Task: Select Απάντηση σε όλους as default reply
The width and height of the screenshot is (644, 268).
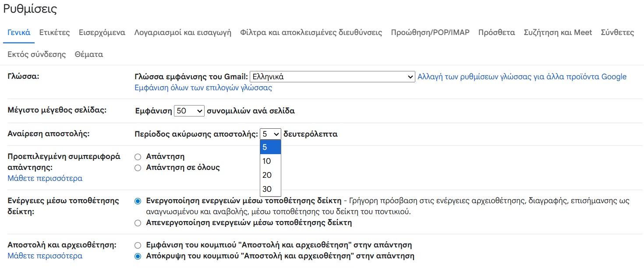Action: [x=138, y=167]
